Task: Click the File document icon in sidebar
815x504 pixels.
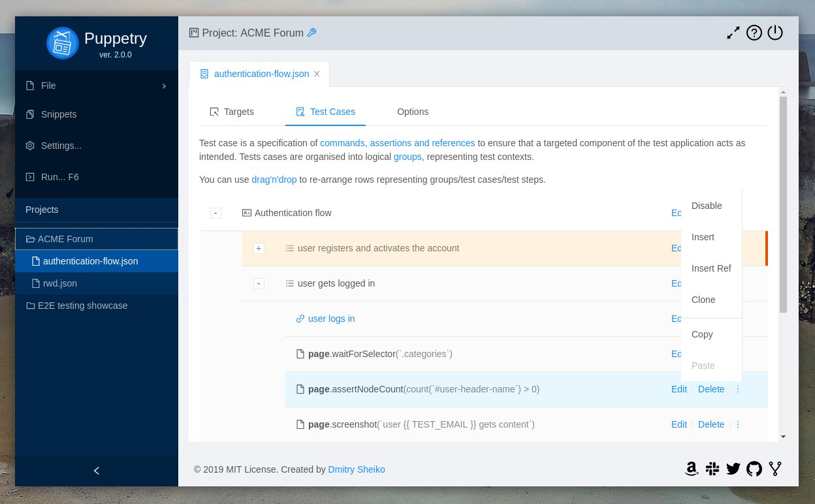Action: point(29,86)
